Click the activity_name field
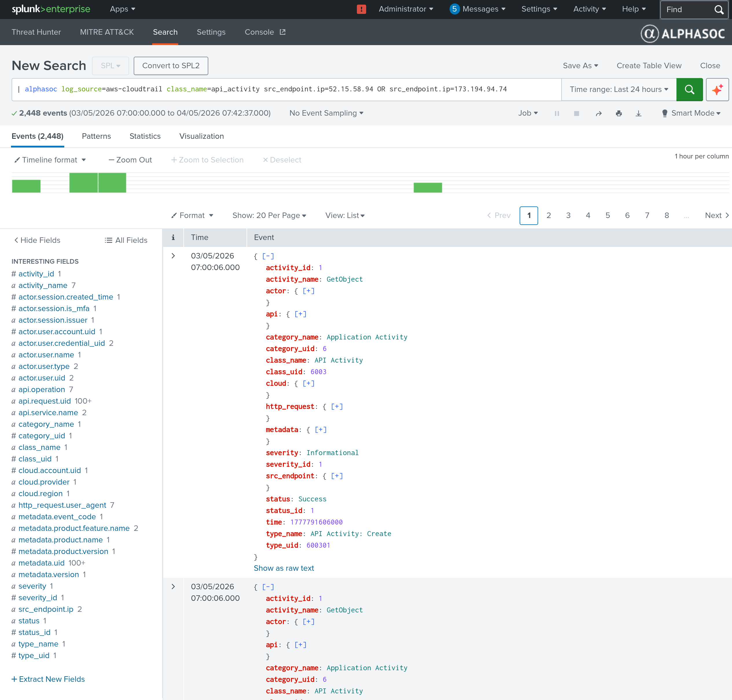732x700 pixels. (43, 285)
